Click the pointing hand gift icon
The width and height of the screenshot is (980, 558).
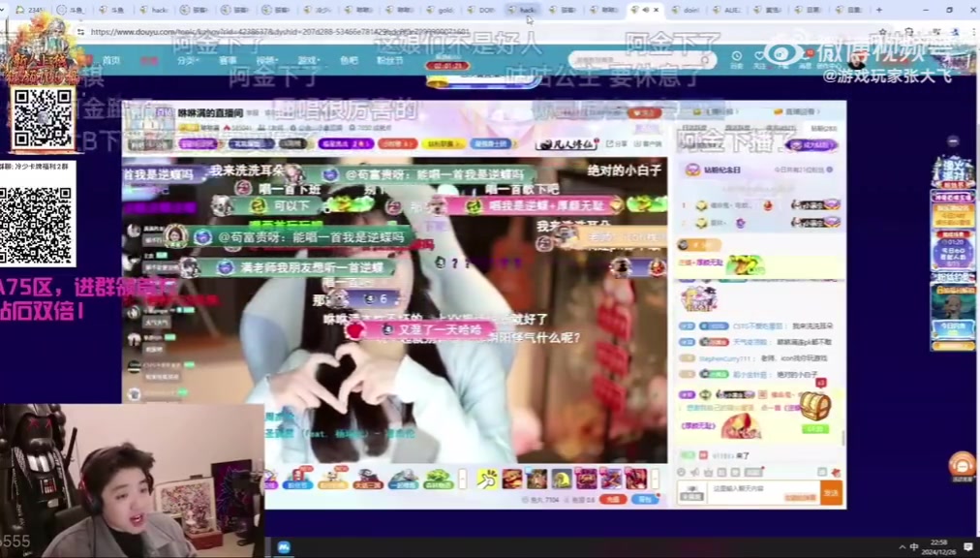click(x=487, y=480)
